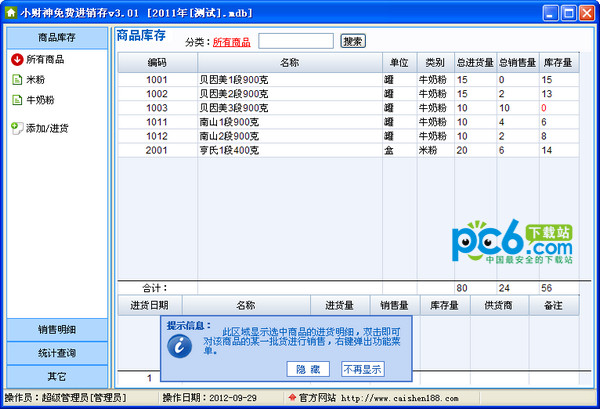Click the total stock value 56
Viewport: 600px width, 409px height.
(546, 288)
